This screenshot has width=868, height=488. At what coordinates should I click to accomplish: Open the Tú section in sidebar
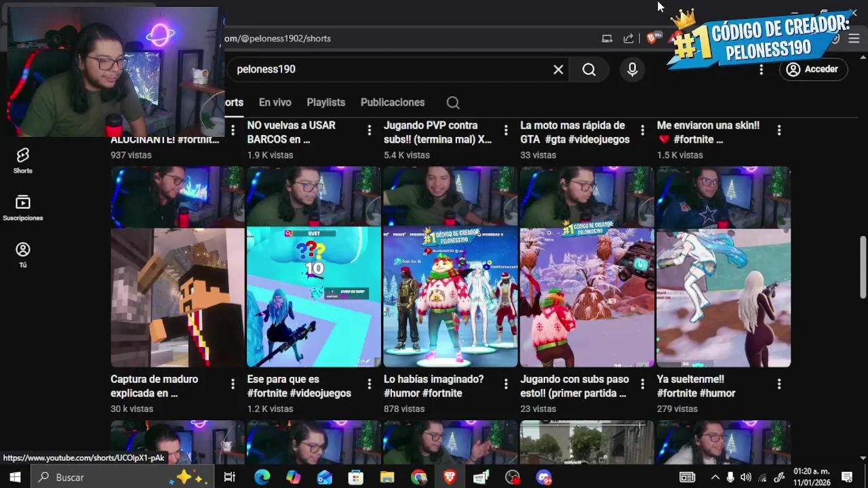23,255
